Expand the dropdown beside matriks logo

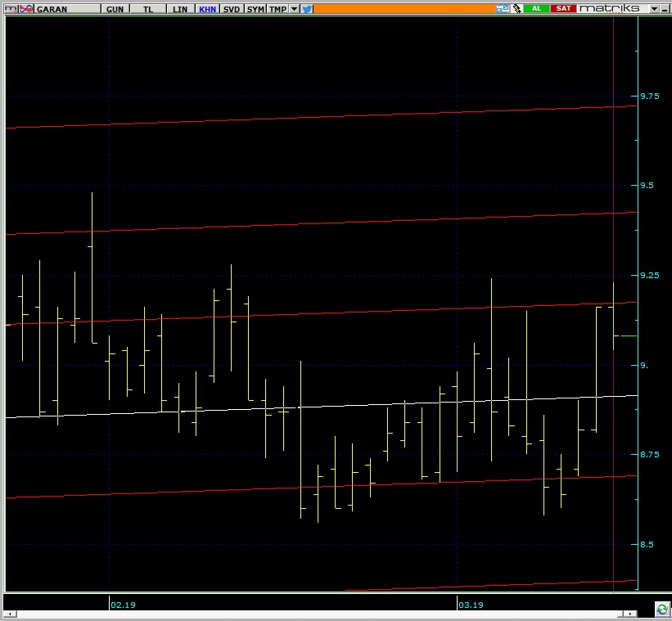click(654, 8)
